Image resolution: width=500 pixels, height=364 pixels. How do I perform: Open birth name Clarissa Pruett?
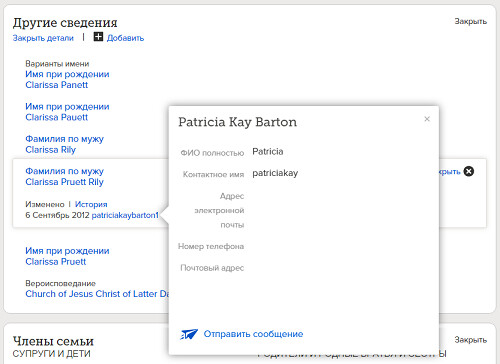click(x=56, y=262)
